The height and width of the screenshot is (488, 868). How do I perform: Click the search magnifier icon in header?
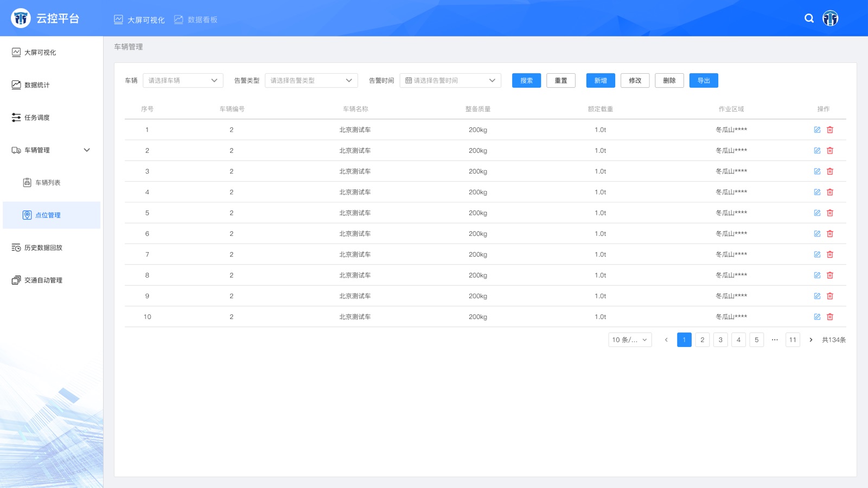tap(809, 18)
